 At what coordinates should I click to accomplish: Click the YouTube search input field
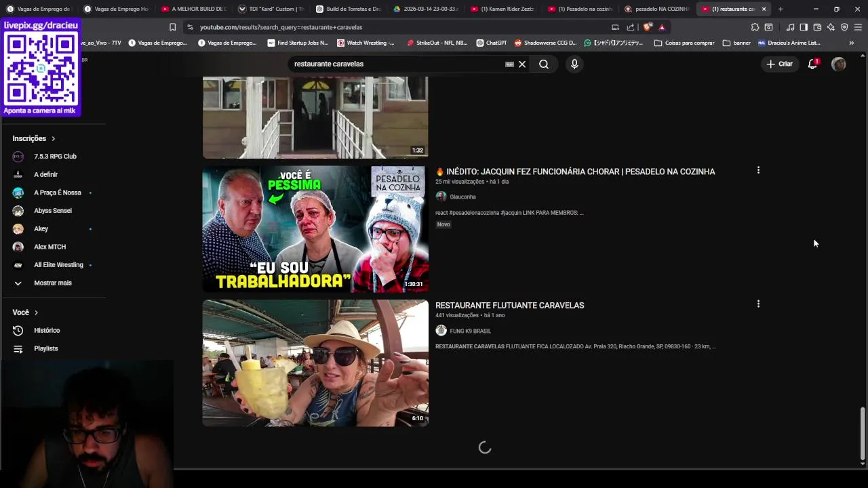point(397,64)
